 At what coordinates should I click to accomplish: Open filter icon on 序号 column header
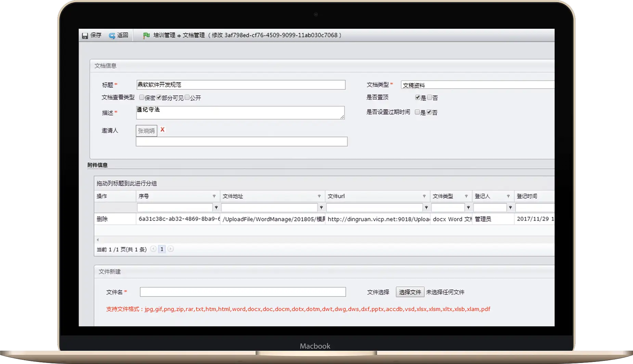coord(214,196)
